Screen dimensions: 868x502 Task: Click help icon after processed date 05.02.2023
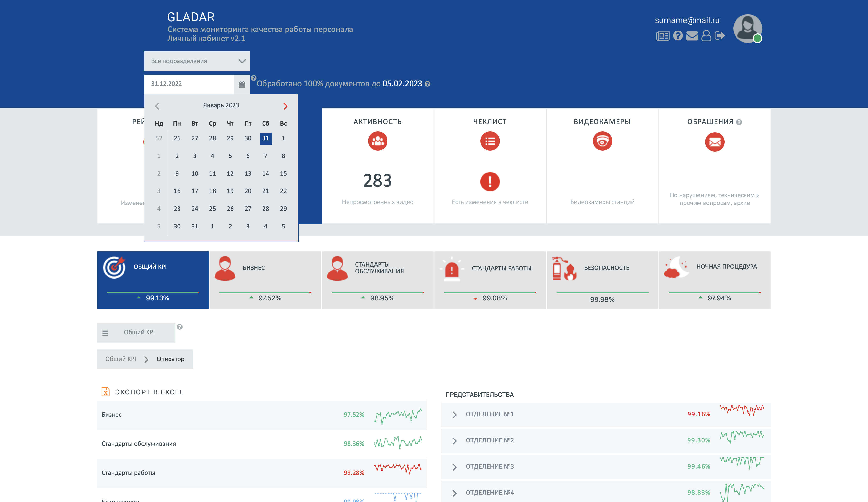(x=427, y=84)
